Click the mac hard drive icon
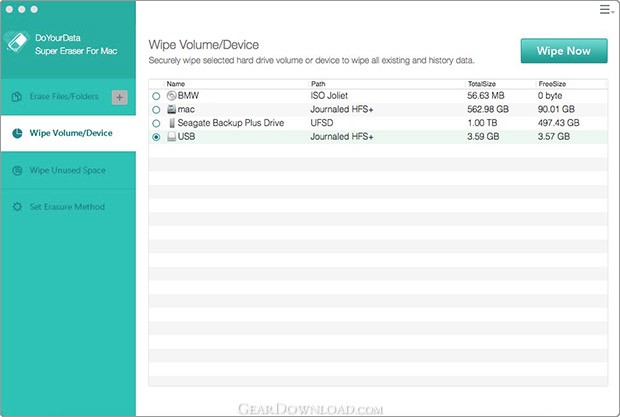620x417 pixels. pos(171,109)
